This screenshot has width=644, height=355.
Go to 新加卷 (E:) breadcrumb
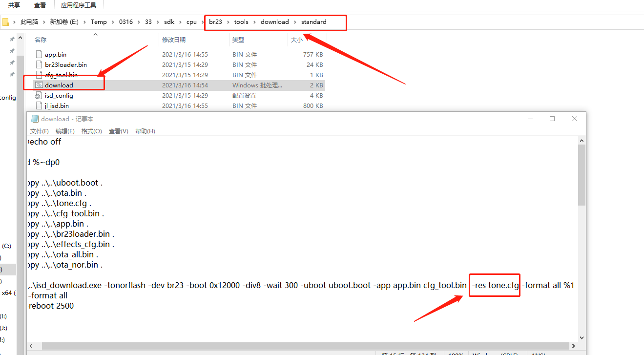tap(63, 22)
